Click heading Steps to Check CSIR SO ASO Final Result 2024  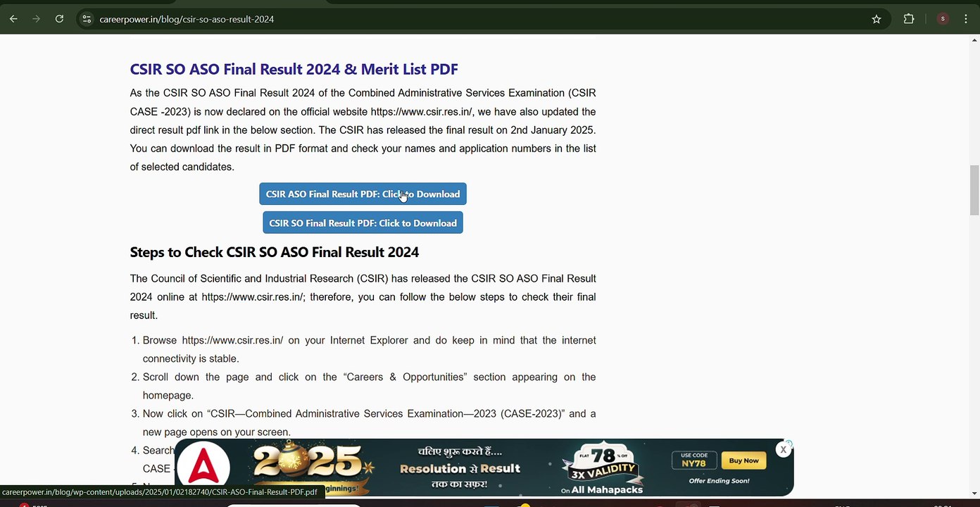click(x=275, y=252)
